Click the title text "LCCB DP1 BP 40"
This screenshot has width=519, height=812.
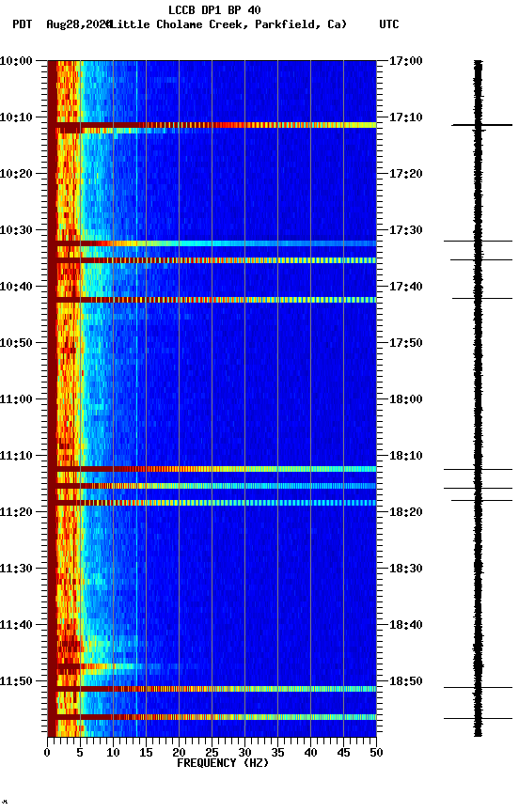point(214,9)
